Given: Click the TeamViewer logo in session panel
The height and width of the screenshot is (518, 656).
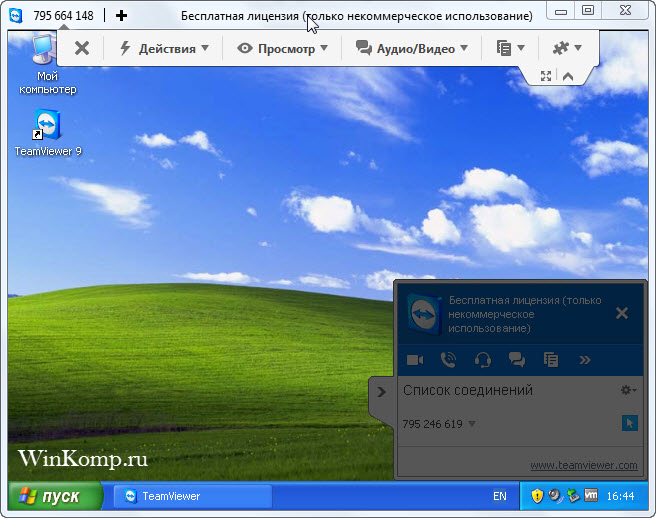Looking at the screenshot, I should (425, 314).
